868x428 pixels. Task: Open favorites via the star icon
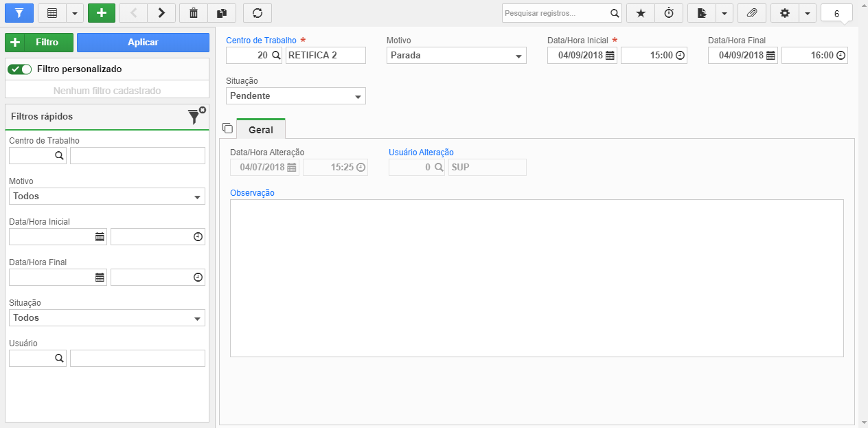click(641, 13)
